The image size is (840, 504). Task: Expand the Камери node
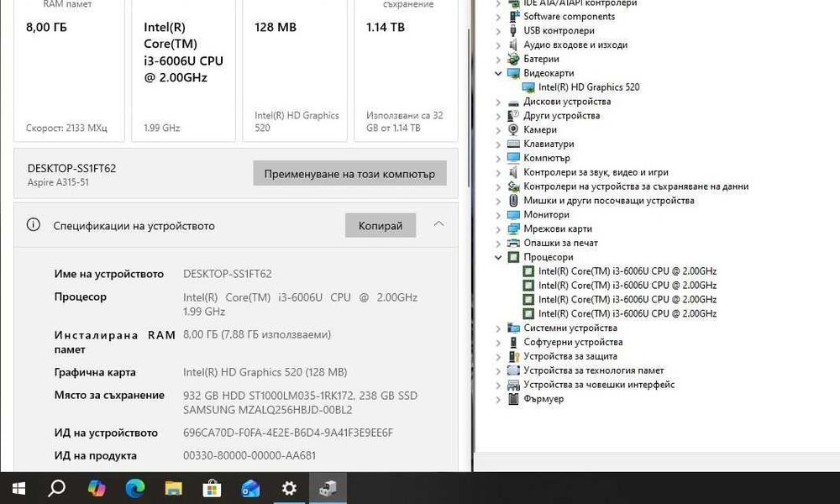click(x=498, y=130)
